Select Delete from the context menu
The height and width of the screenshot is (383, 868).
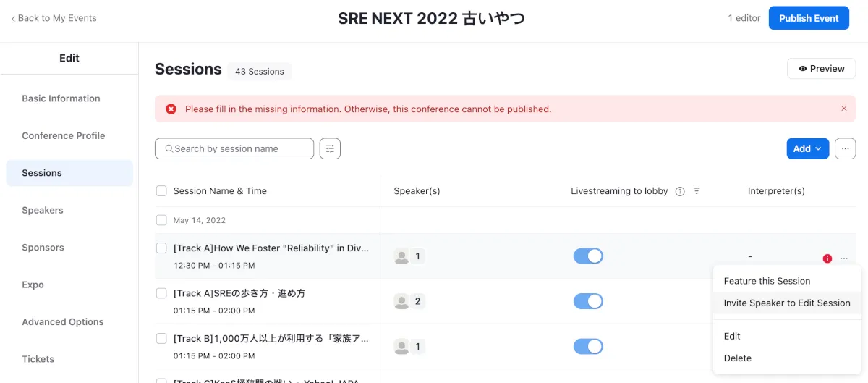coord(737,358)
